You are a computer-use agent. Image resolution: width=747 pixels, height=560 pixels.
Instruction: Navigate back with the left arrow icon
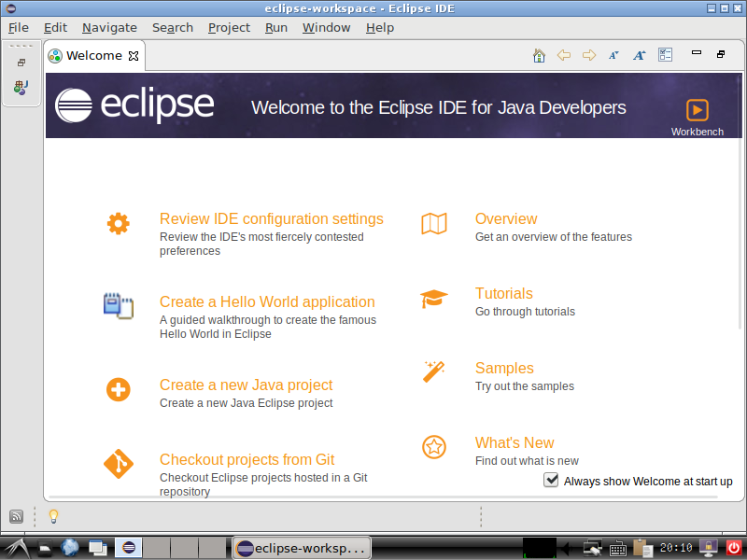[x=564, y=55]
